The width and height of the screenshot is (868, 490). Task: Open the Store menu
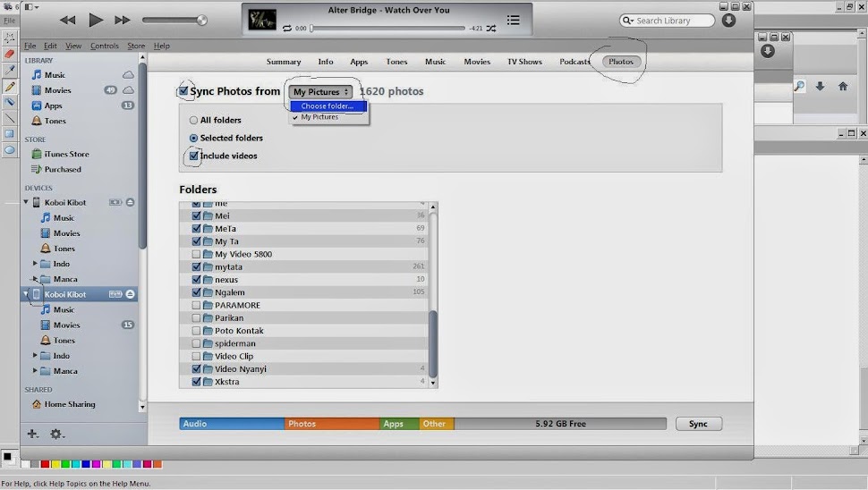point(136,46)
